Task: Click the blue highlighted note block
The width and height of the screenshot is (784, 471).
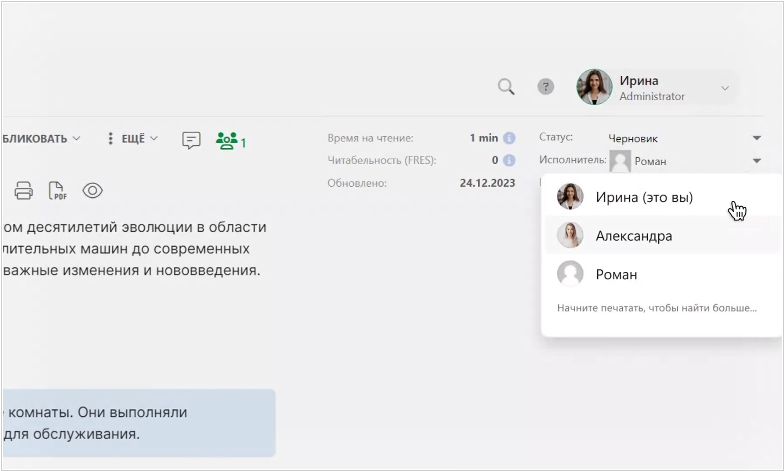Action: click(138, 423)
